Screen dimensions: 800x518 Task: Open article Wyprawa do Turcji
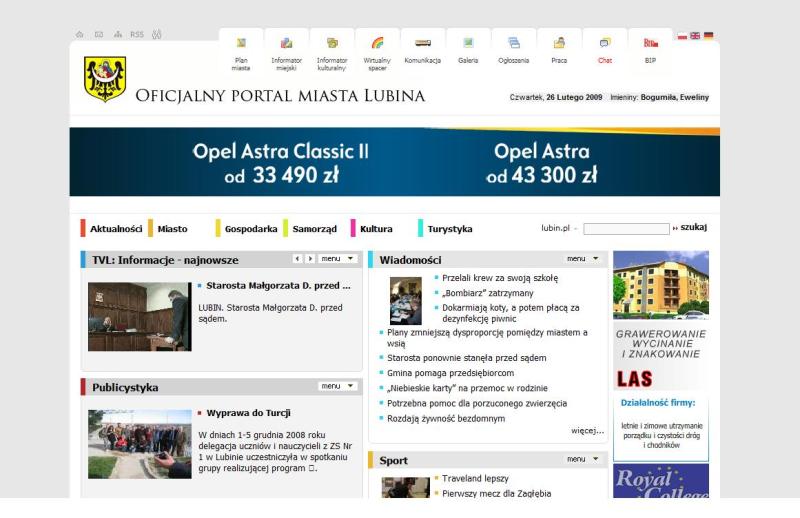point(248,413)
